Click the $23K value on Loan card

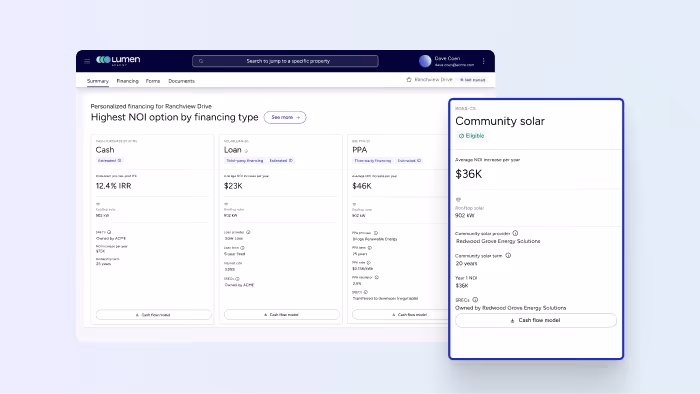[233, 186]
